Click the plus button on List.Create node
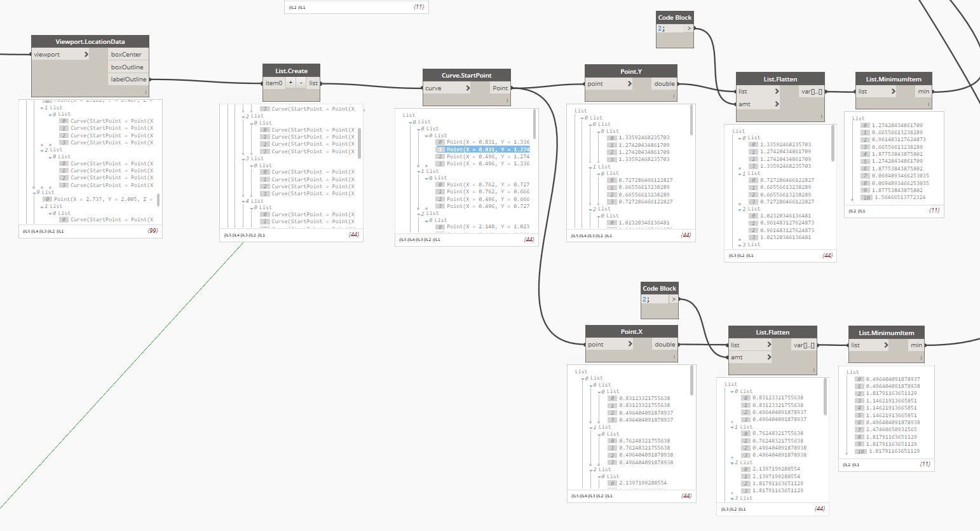980x531 pixels. click(290, 83)
